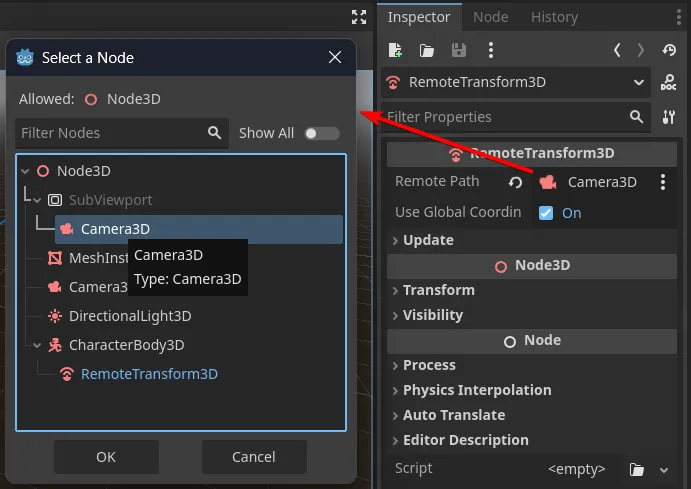The width and height of the screenshot is (691, 489).
Task: Click the Node class section header
Action: pyautogui.click(x=531, y=341)
